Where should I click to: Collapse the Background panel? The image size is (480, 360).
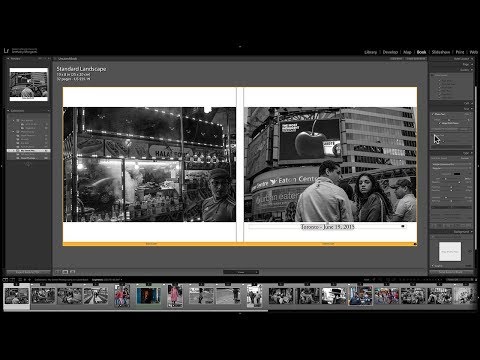point(472,231)
